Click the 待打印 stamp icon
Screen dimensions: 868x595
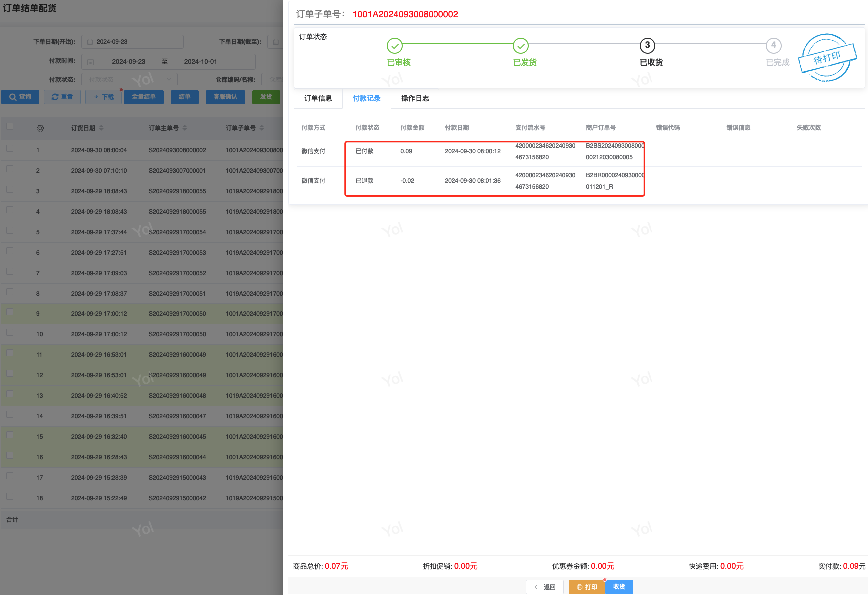[x=828, y=57]
